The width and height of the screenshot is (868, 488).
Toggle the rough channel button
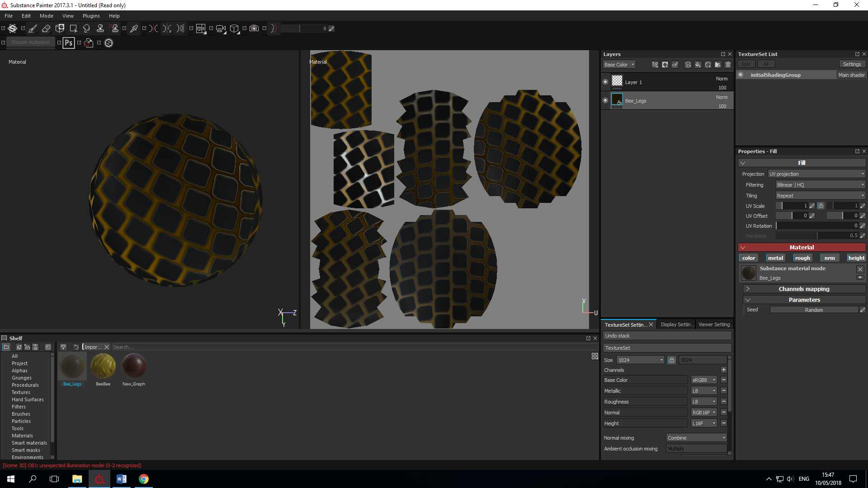(x=802, y=258)
